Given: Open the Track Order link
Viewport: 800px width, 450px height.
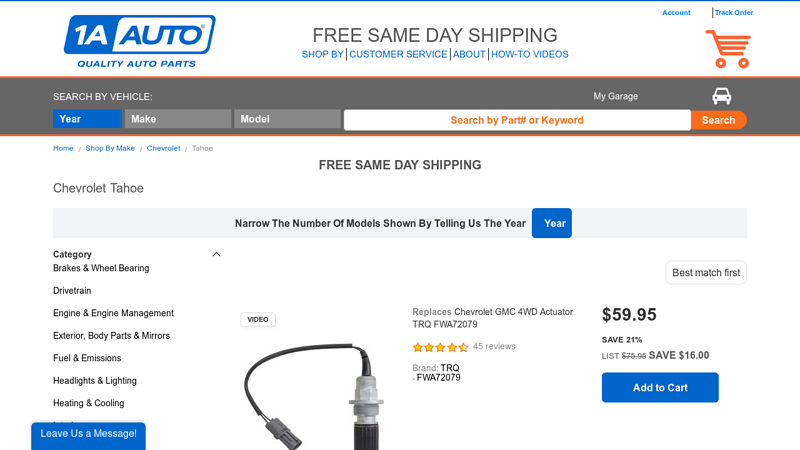Looking at the screenshot, I should (734, 13).
